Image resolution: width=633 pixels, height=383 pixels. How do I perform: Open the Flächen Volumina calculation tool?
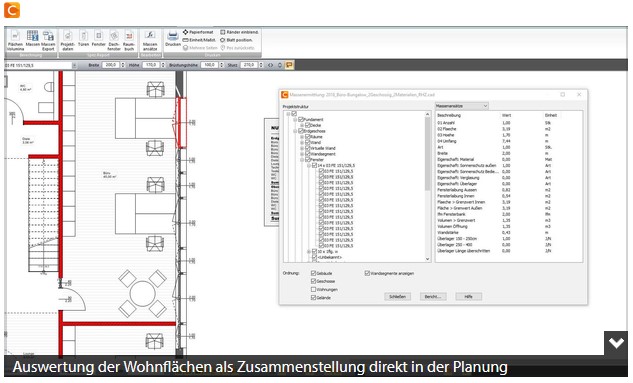tap(15, 40)
